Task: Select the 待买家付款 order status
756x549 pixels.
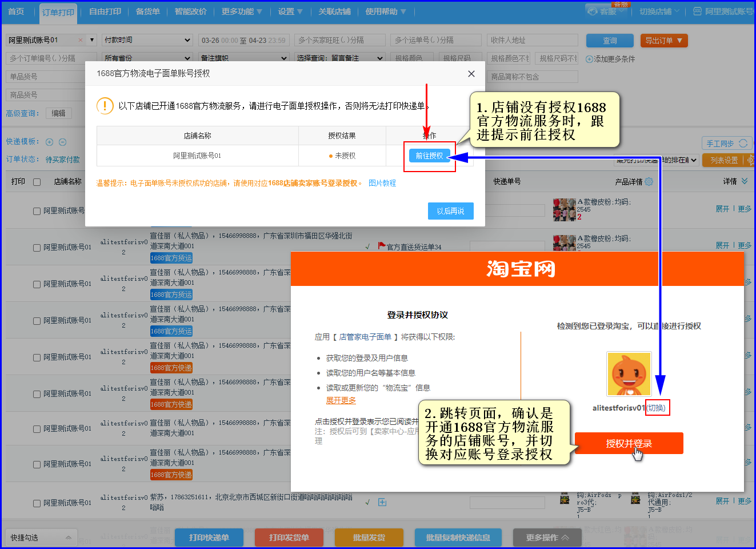Action: [x=63, y=160]
